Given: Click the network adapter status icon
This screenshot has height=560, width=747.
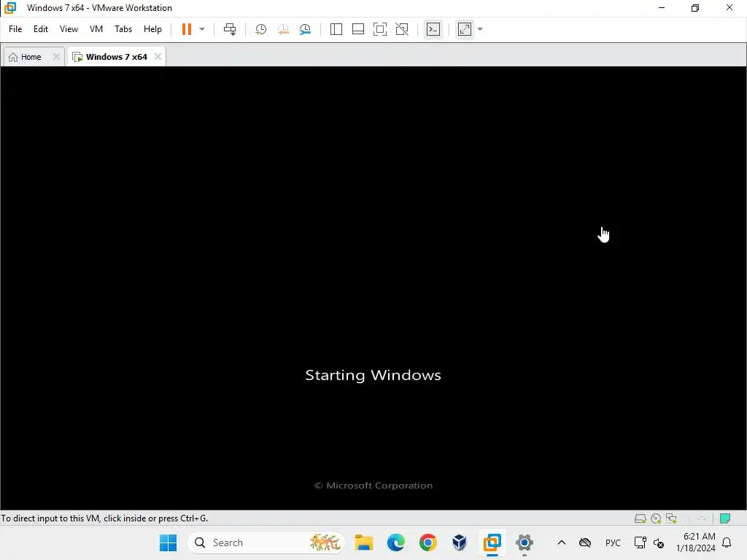Looking at the screenshot, I should coord(671,518).
